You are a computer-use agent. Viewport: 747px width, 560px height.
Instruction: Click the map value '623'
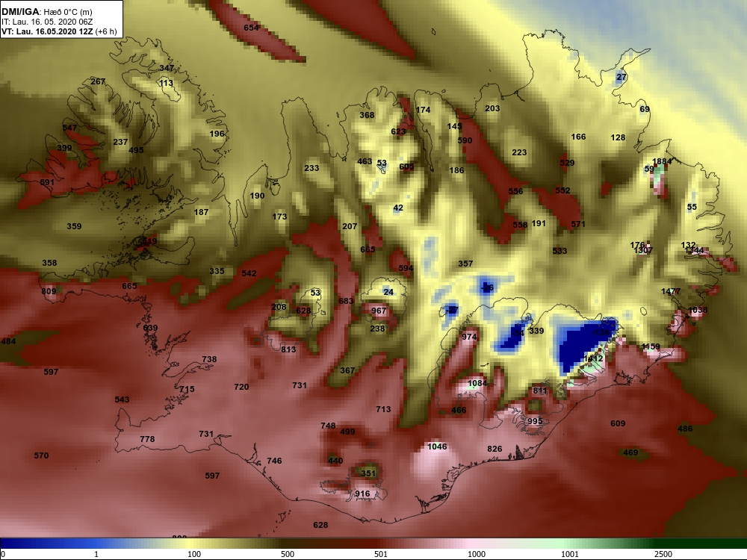(398, 132)
